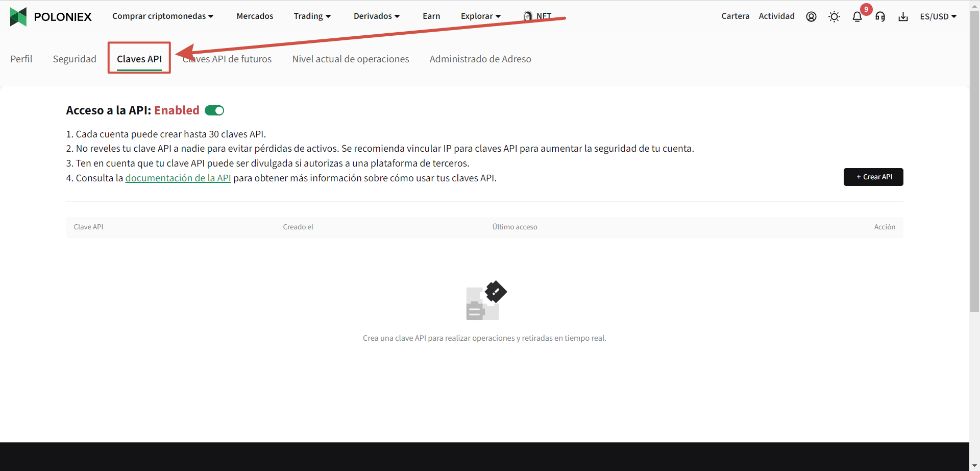Open Actividad link

pos(777,16)
